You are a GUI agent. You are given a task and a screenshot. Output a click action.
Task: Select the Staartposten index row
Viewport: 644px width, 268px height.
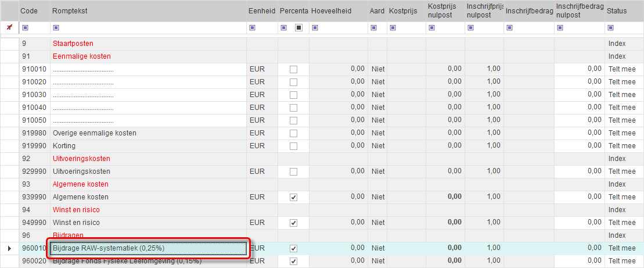pyautogui.click(x=73, y=44)
